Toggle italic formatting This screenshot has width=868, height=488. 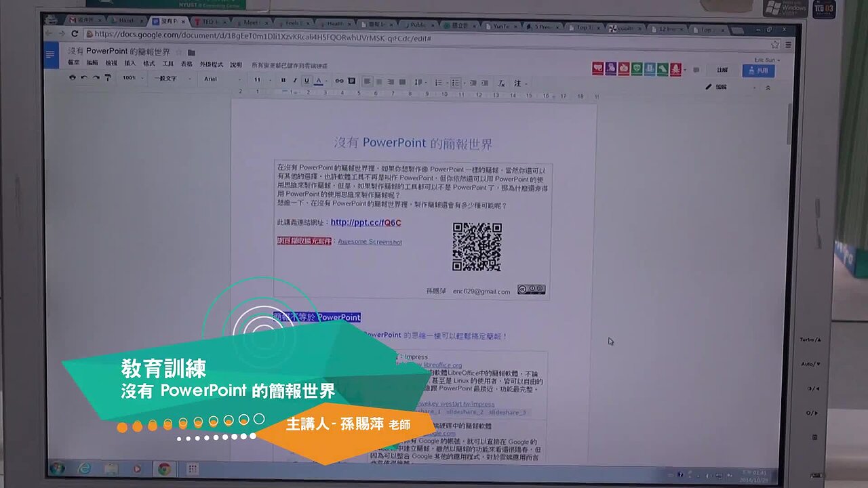[295, 80]
